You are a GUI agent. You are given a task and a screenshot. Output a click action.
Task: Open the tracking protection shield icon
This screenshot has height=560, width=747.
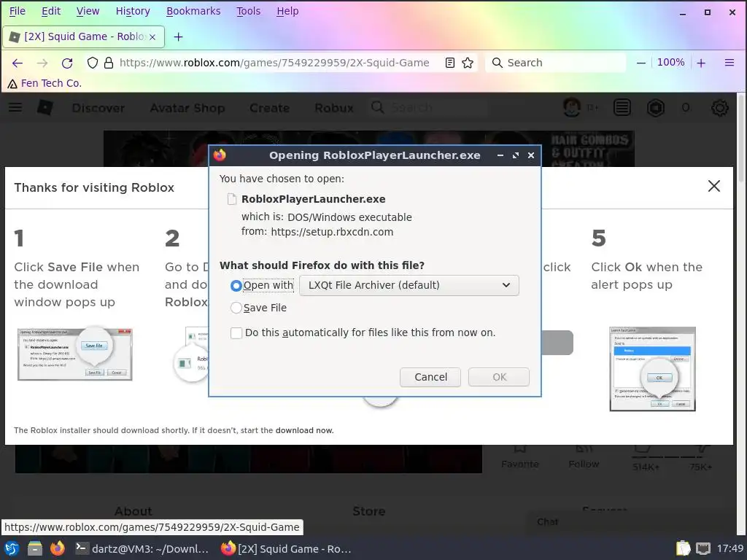pos(93,63)
